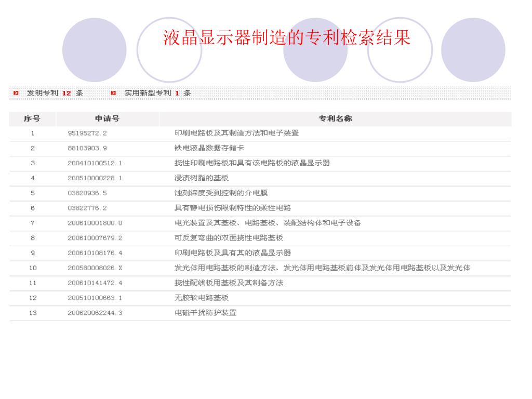
Task: Select application number 03820936.5
Action: pyautogui.click(x=87, y=193)
